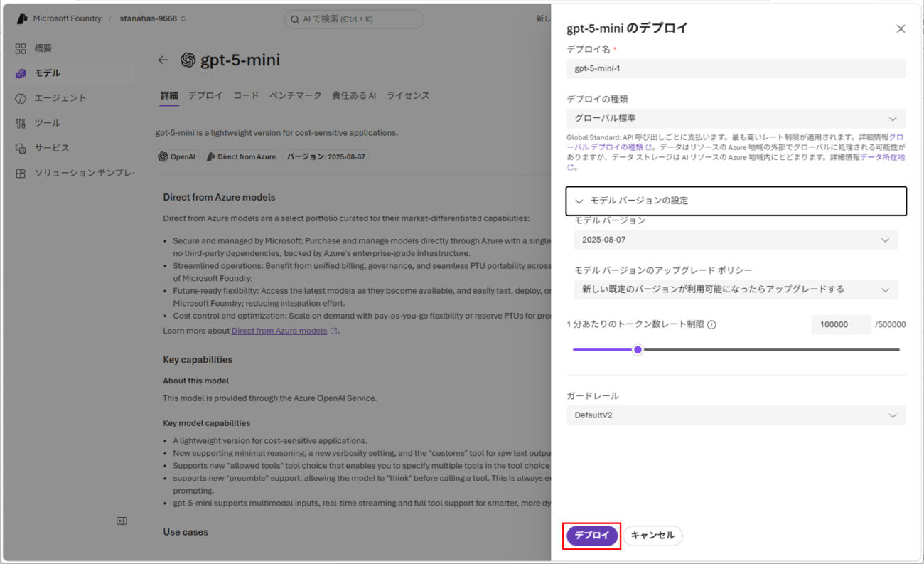This screenshot has width=924, height=564.
Task: Click the デプロイ名 input field
Action: tap(736, 68)
